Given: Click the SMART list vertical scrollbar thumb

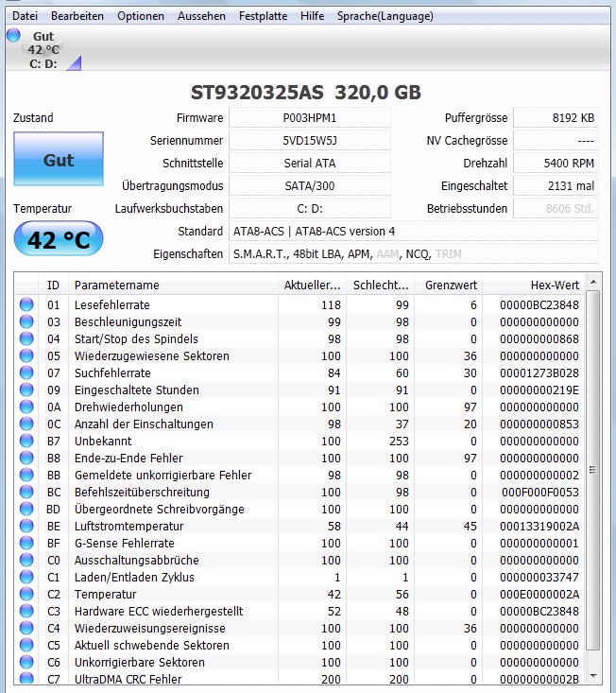Looking at the screenshot, I should point(593,470).
